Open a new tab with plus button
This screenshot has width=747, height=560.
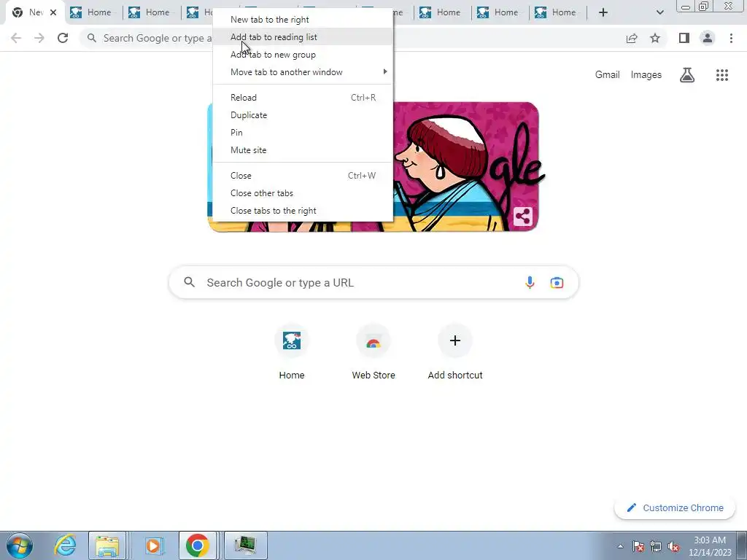click(x=603, y=12)
